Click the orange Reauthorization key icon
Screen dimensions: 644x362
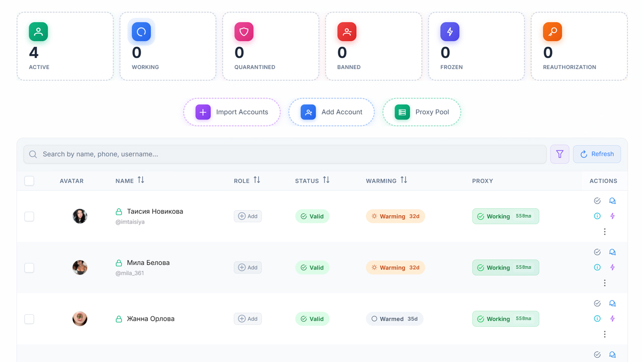click(552, 32)
